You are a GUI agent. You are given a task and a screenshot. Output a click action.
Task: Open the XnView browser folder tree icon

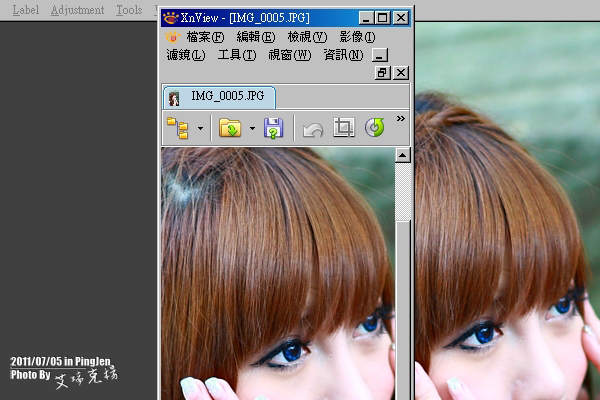178,128
